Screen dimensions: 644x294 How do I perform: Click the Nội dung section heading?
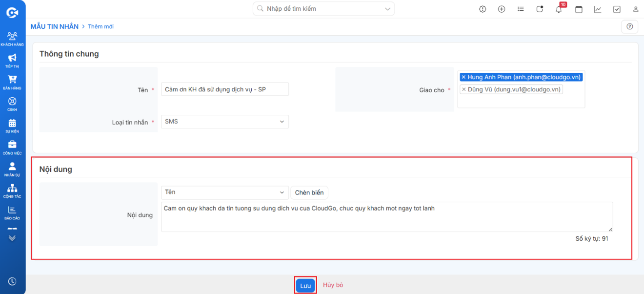point(56,169)
